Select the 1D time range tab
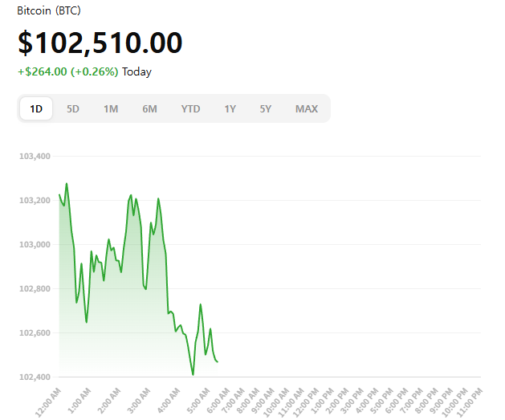Image resolution: width=505 pixels, height=420 pixels. [36, 109]
